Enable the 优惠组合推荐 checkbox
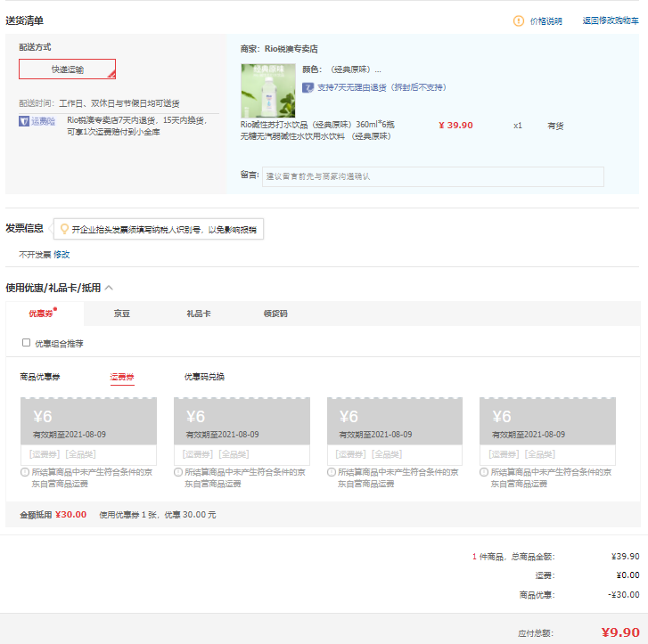The image size is (648, 644). click(x=26, y=343)
